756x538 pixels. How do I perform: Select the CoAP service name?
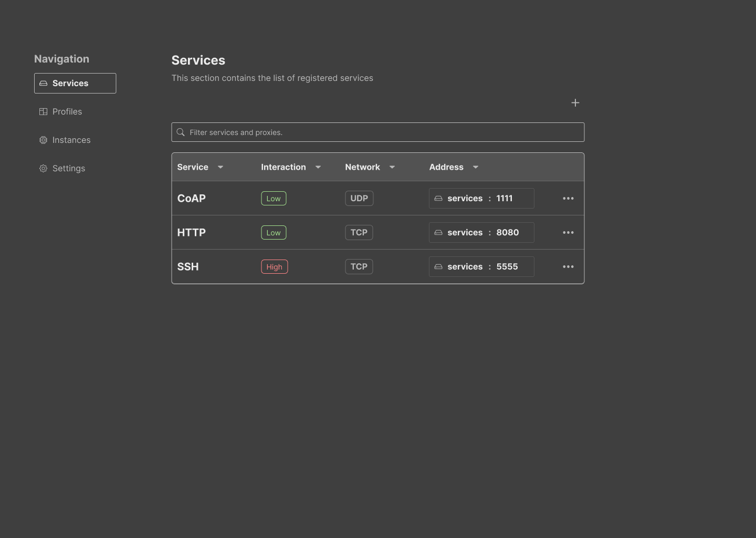click(x=192, y=199)
